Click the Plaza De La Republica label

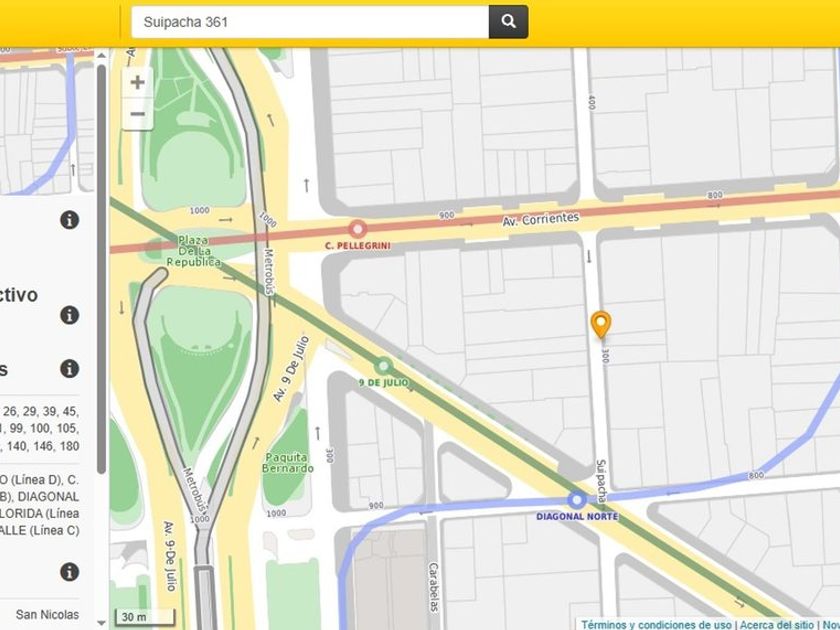193,251
